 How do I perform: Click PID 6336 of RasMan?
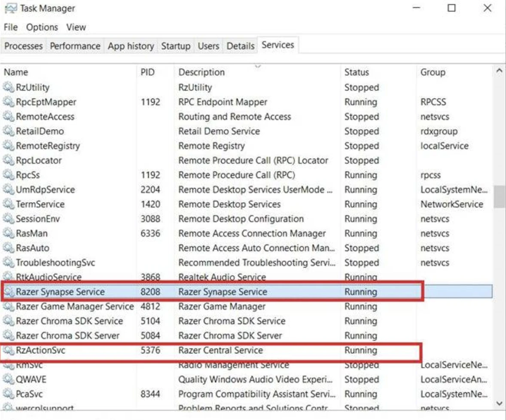click(x=150, y=233)
